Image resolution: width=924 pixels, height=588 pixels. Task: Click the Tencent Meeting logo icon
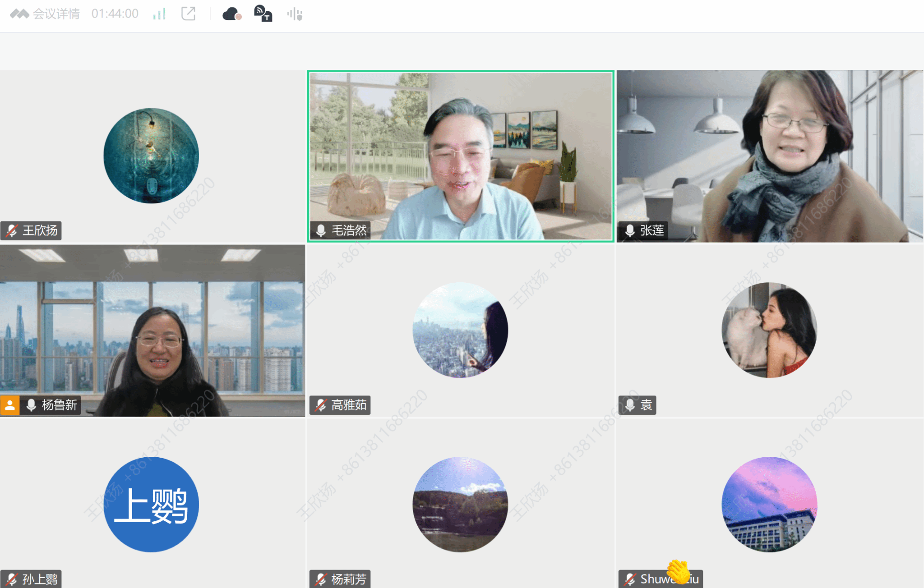19,14
